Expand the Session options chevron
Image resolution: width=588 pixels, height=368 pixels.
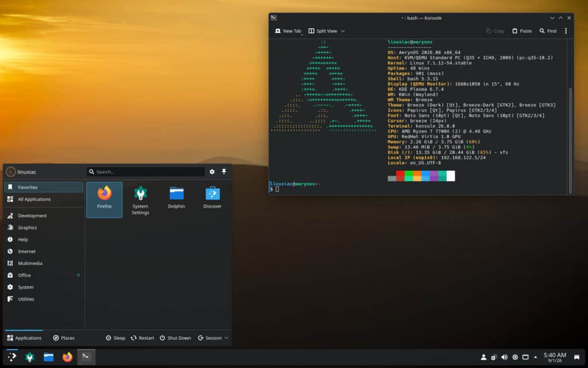coord(226,338)
